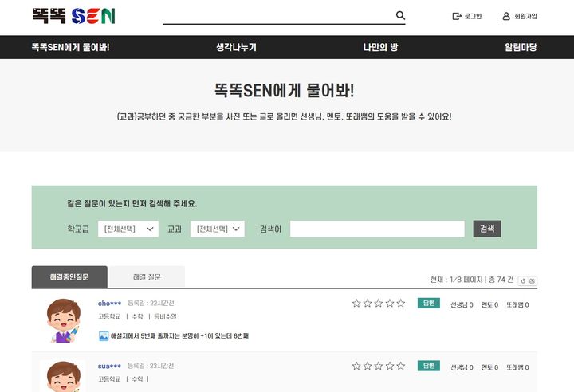
Task: Click the 답변 badge on cho*** question
Action: pos(429,303)
